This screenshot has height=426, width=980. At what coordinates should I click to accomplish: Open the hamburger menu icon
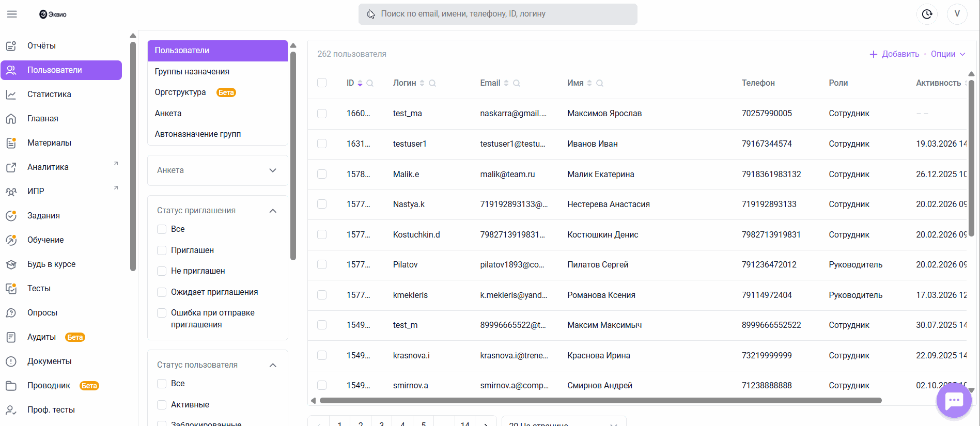tap(12, 14)
